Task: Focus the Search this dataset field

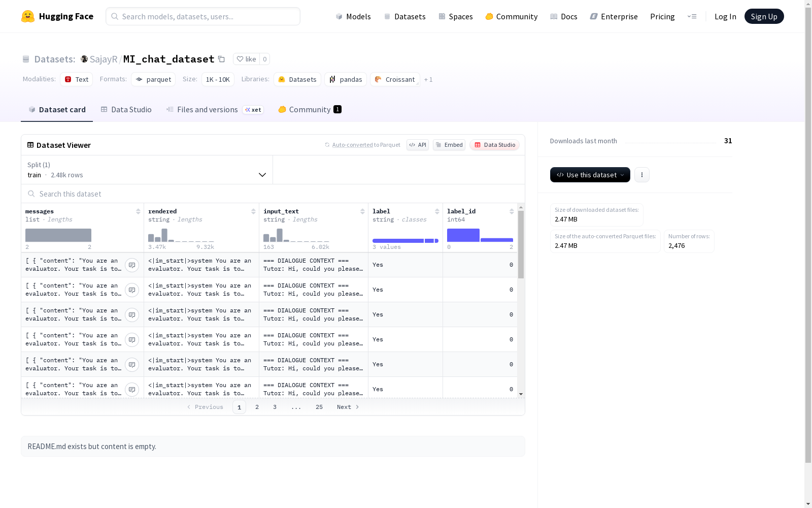Action: click(x=273, y=194)
